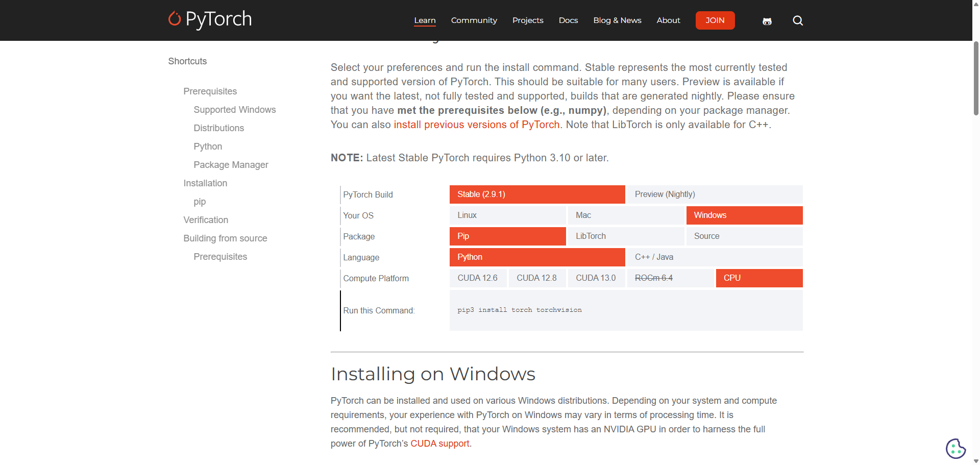The height and width of the screenshot is (465, 980).
Task: Select Python as the language
Action: pyautogui.click(x=537, y=257)
